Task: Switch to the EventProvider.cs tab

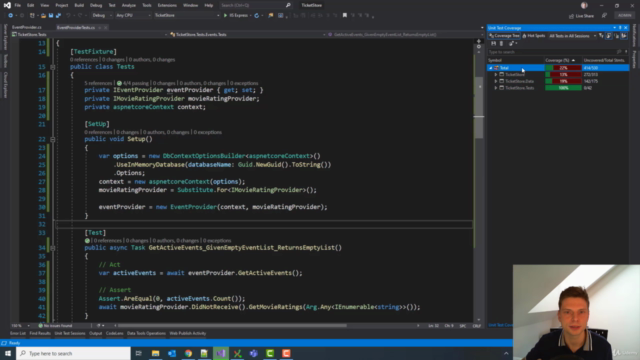Action: pyautogui.click(x=27, y=27)
